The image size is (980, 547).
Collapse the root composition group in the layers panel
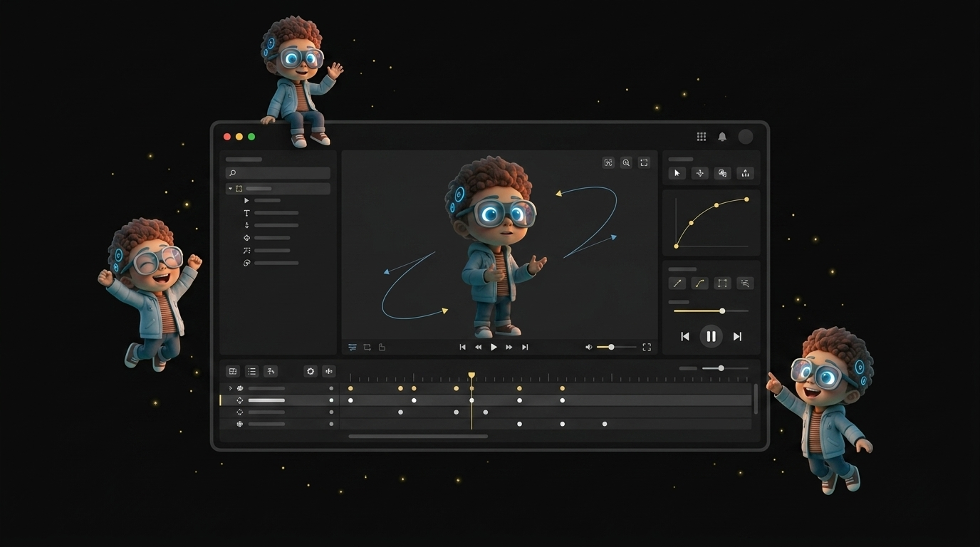[x=230, y=188]
